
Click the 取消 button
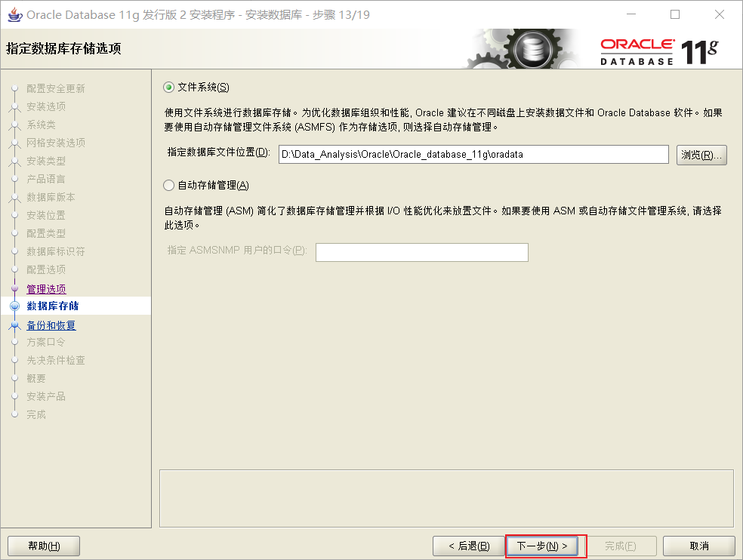tap(698, 545)
